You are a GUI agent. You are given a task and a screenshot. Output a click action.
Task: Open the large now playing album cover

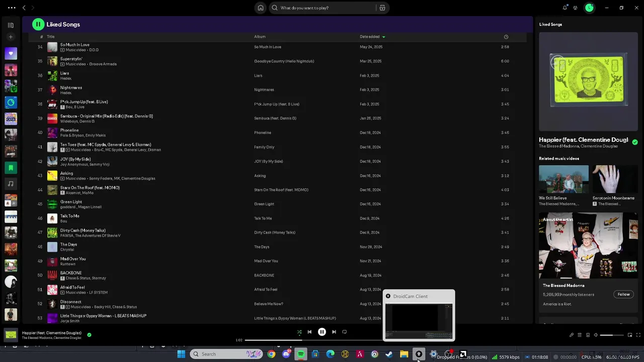click(x=588, y=81)
